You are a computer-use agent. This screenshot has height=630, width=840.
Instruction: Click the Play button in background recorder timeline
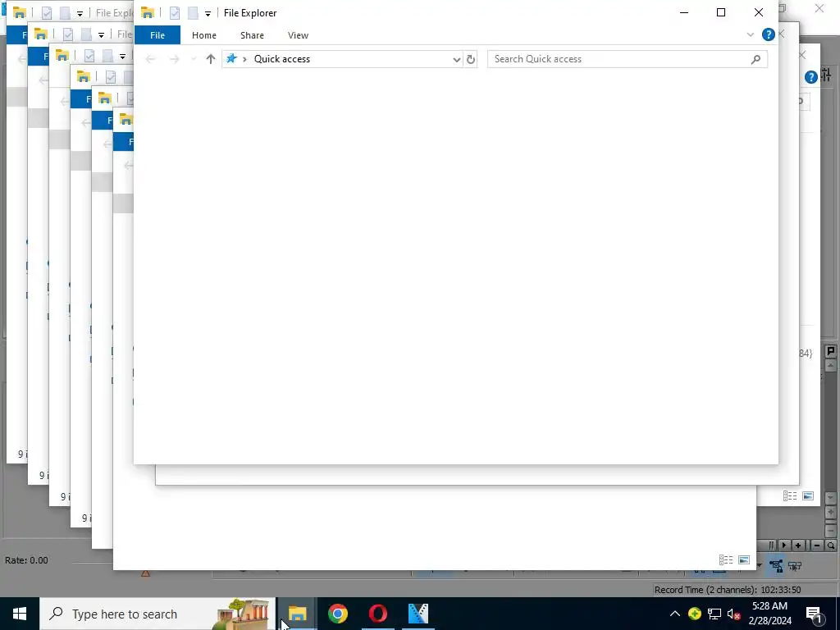pos(784,546)
